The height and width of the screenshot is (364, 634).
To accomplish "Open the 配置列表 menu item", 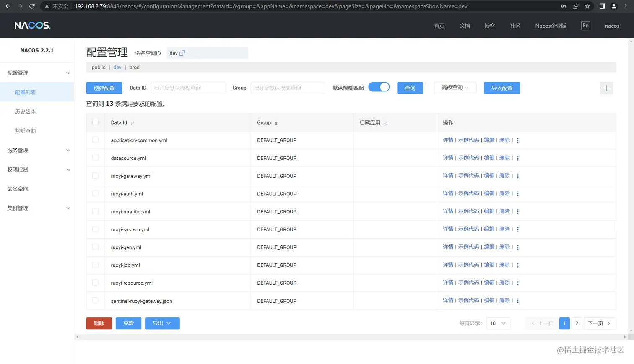I will [37, 92].
